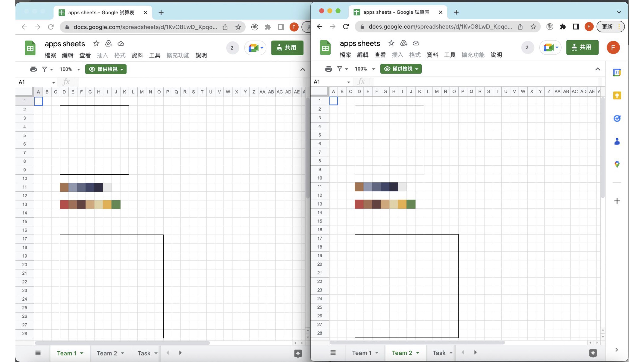The height and width of the screenshot is (362, 644).
Task: Open Google Calendar in the side panel
Action: pyautogui.click(x=617, y=73)
